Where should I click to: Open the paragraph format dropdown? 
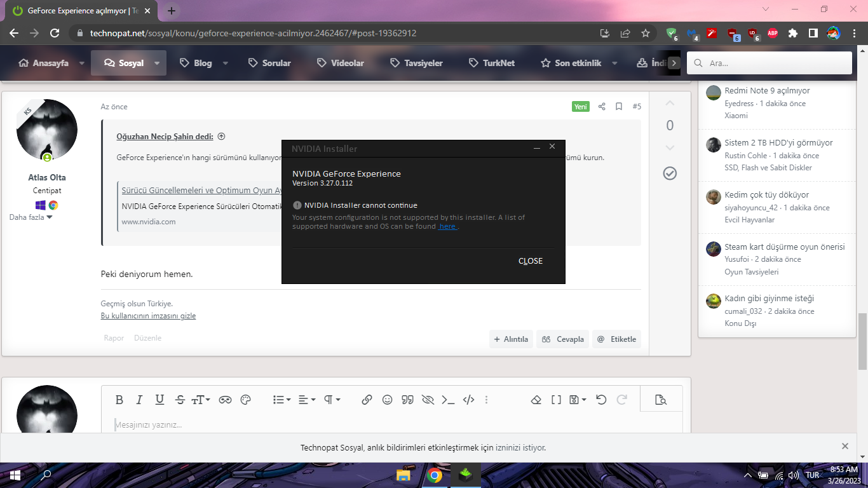(x=332, y=400)
